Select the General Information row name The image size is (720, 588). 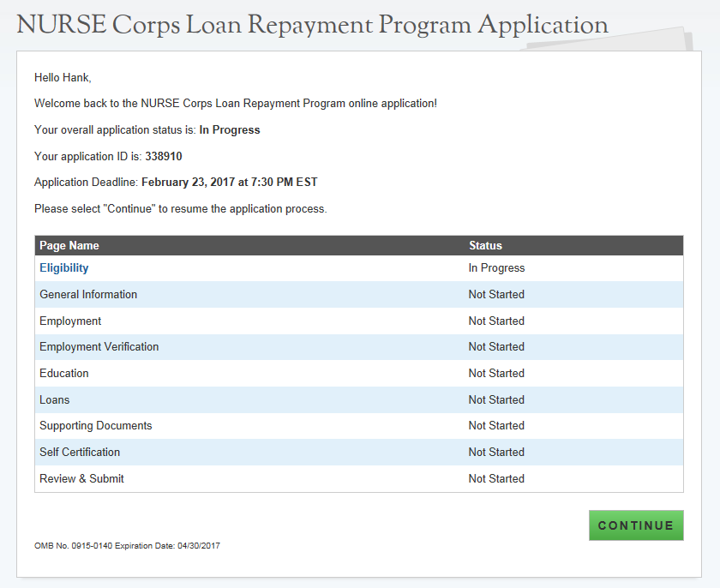pos(88,294)
